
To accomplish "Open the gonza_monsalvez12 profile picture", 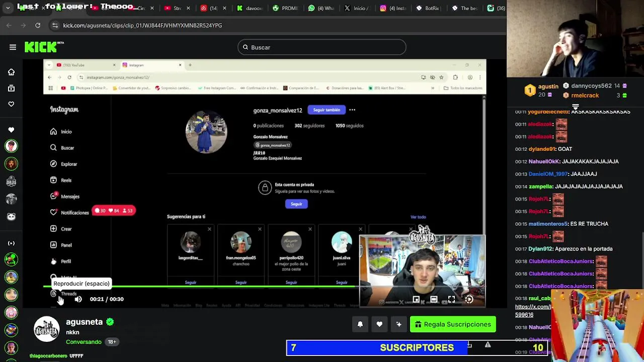I will (x=206, y=132).
